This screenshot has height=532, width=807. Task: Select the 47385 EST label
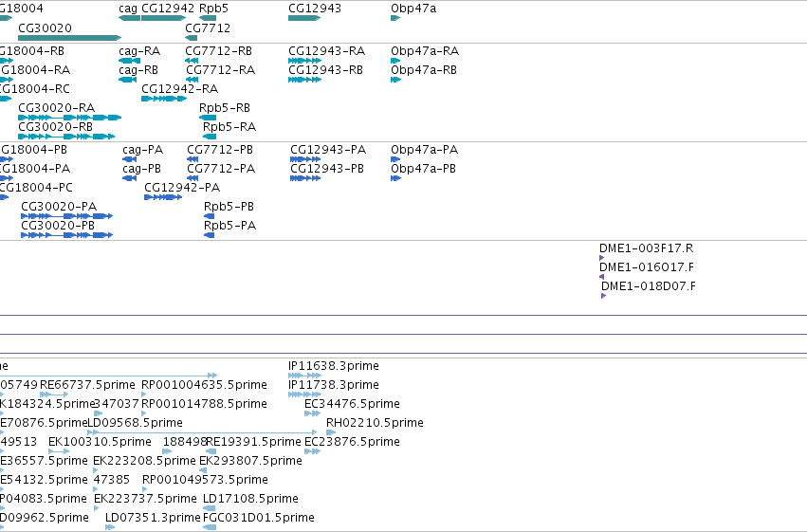point(111,480)
